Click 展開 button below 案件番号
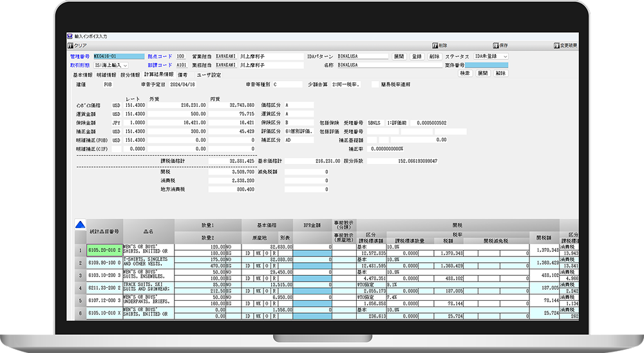The image size is (644, 353). pos(482,73)
